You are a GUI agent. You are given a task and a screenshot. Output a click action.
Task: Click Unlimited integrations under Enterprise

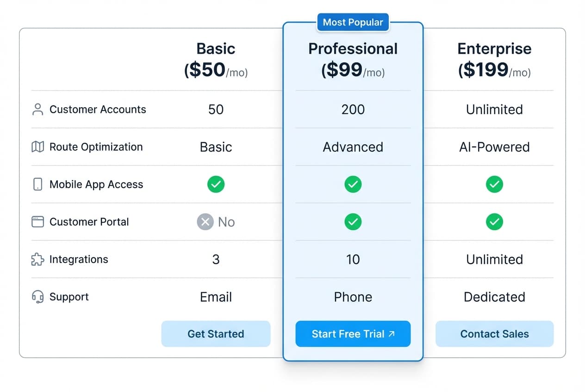click(x=494, y=259)
